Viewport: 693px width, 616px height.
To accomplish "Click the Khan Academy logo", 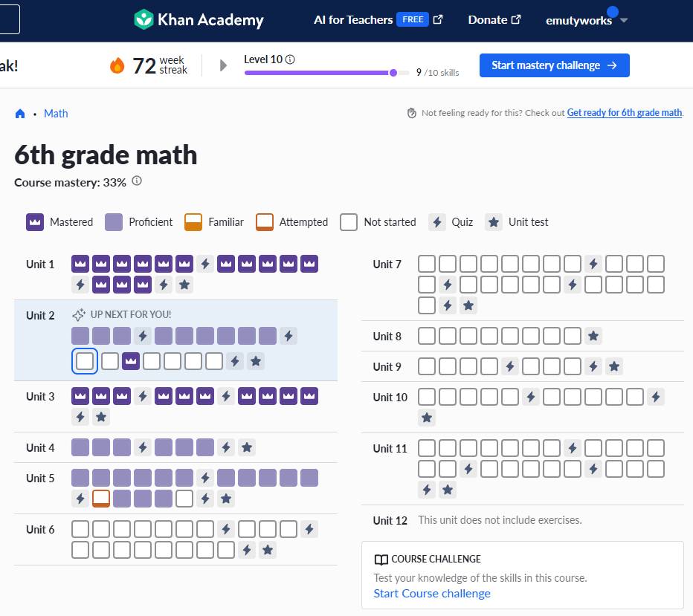I will click(x=199, y=20).
